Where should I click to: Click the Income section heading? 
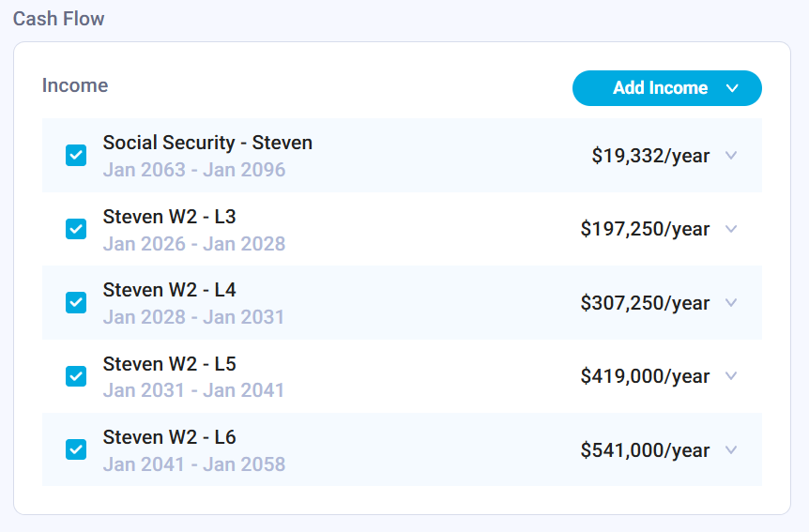point(75,85)
